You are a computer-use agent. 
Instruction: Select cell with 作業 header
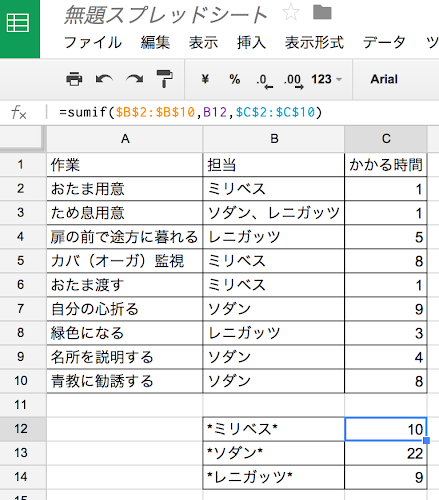(125, 165)
